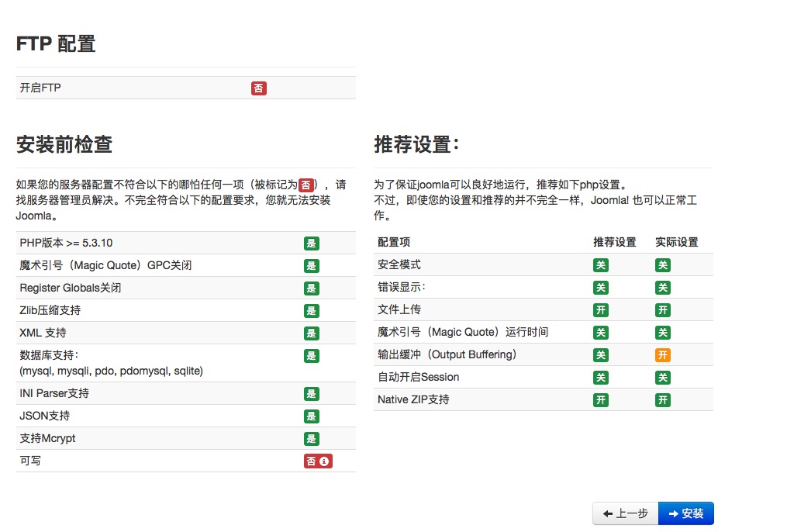Click the 是 badge for PHP版本 >= 5.3.10
The width and height of the screenshot is (787, 532).
tap(311, 244)
